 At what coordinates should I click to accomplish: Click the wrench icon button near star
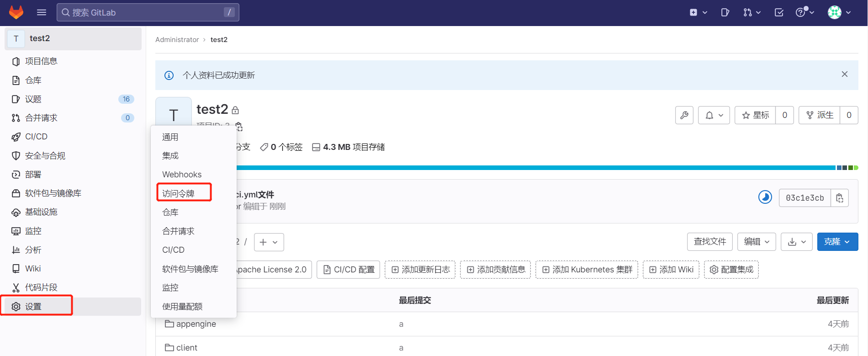684,115
